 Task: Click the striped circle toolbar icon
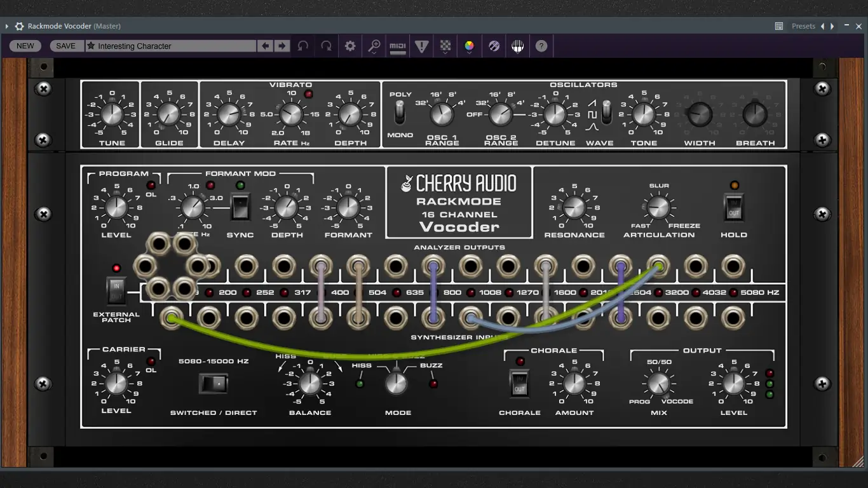494,46
